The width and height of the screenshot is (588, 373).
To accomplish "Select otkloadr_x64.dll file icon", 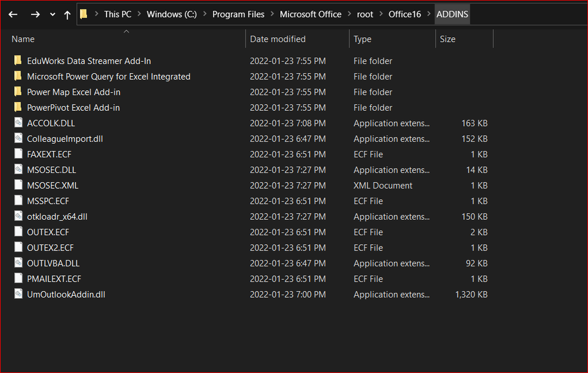I will [18, 216].
